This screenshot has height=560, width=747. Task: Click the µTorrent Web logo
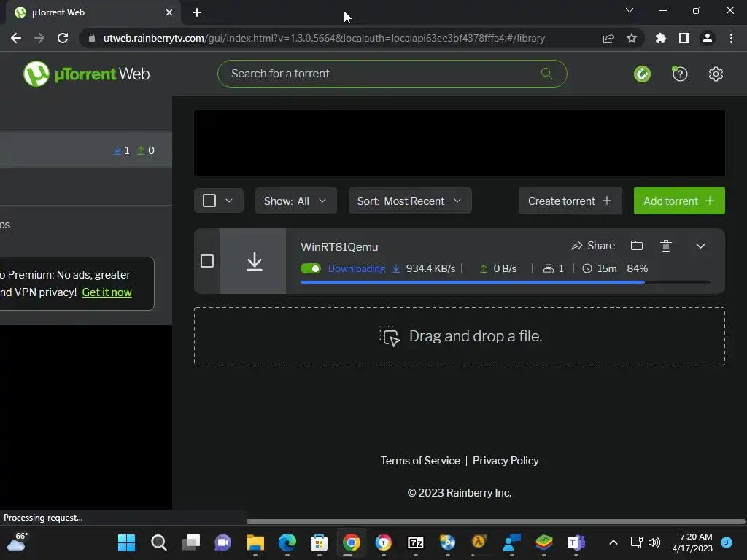86,74
